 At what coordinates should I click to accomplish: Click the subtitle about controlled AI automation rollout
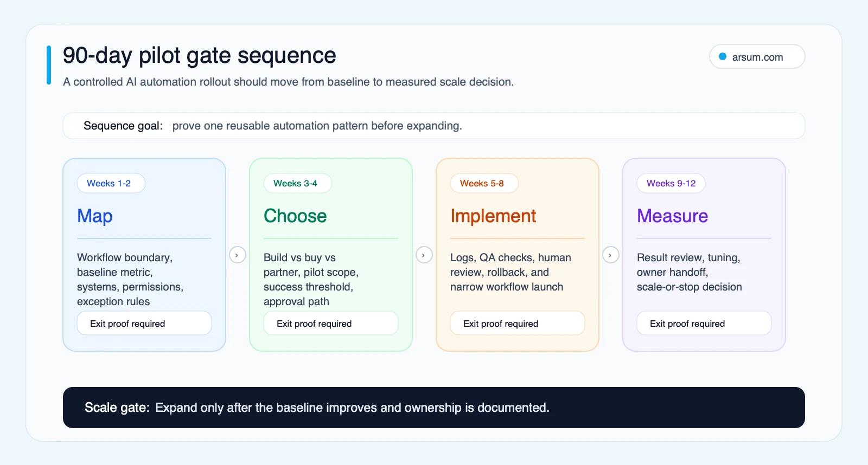(x=288, y=82)
